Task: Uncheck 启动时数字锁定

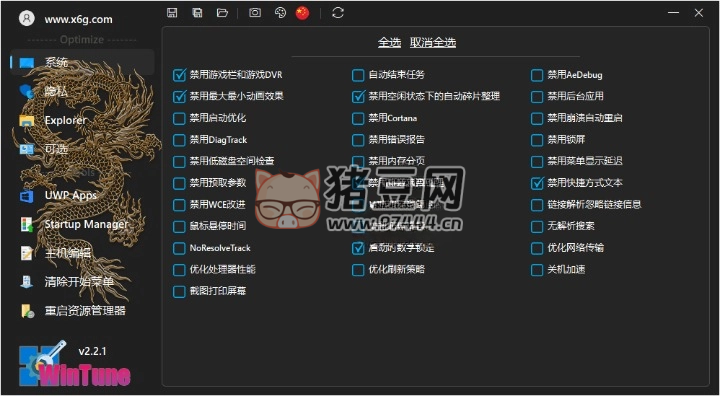Action: pos(358,249)
